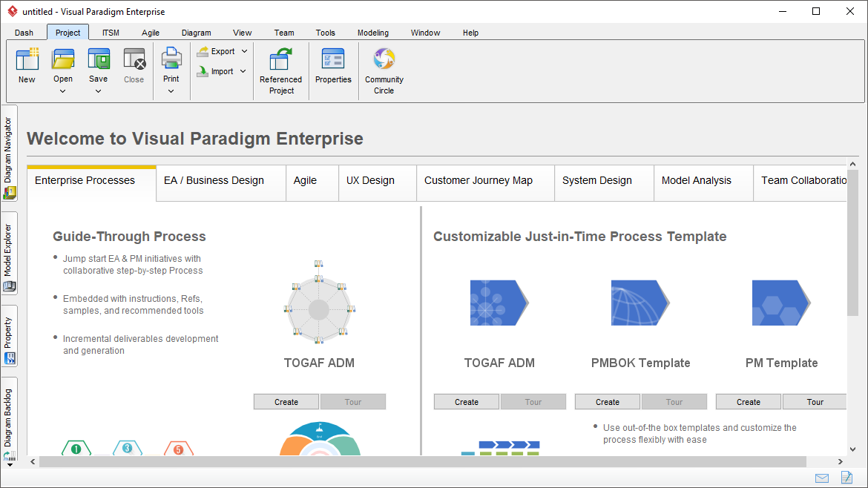Open the Team menu
Screen dimensions: 868x488
(284, 33)
